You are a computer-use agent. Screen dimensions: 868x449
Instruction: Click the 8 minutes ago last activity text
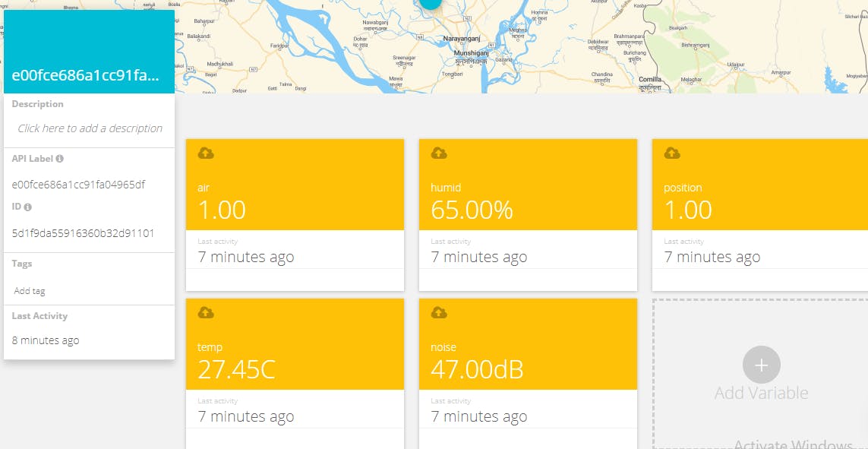coord(46,340)
